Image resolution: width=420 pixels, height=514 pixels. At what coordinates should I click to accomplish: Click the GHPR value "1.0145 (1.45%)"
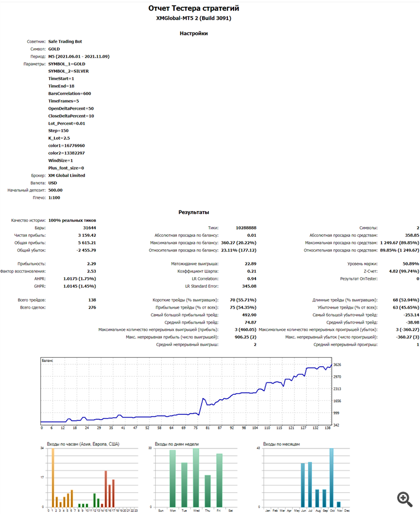point(80,287)
